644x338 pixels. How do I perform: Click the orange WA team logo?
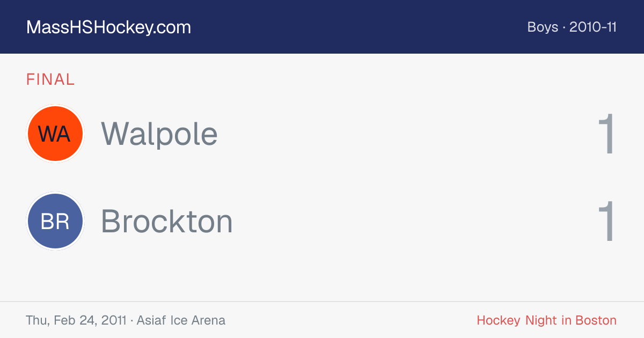tap(55, 134)
